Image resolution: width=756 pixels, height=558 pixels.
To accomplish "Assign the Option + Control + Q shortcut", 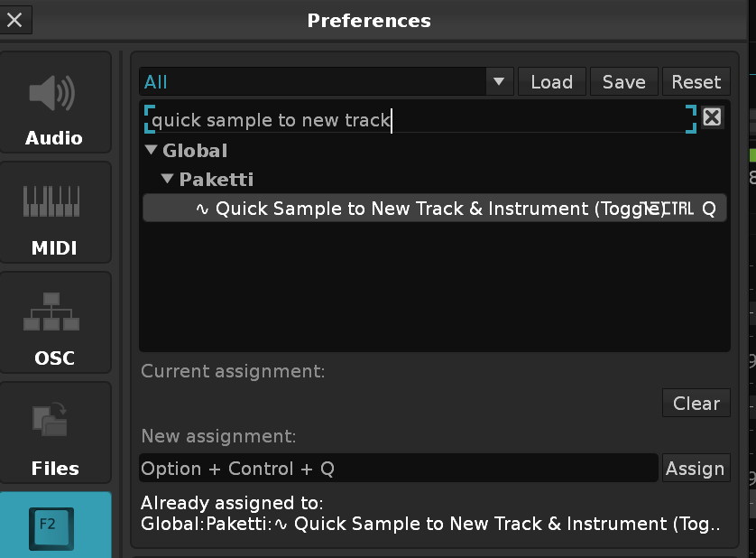I will coord(695,469).
